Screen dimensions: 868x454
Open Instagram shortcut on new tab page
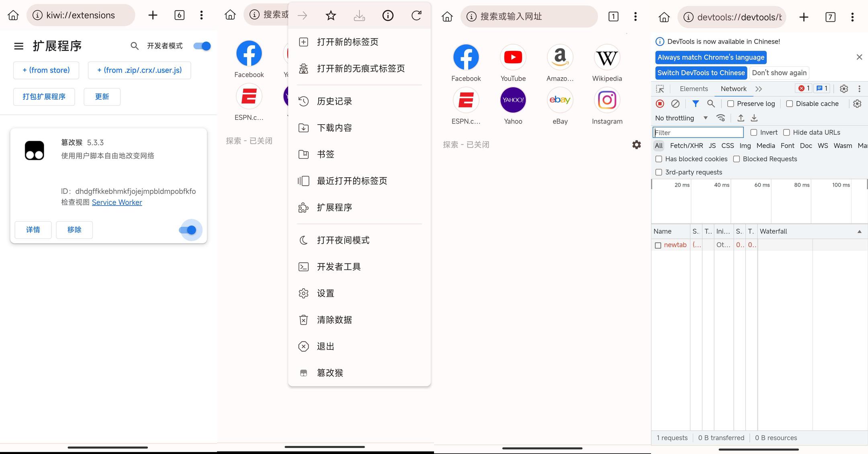pos(607,106)
